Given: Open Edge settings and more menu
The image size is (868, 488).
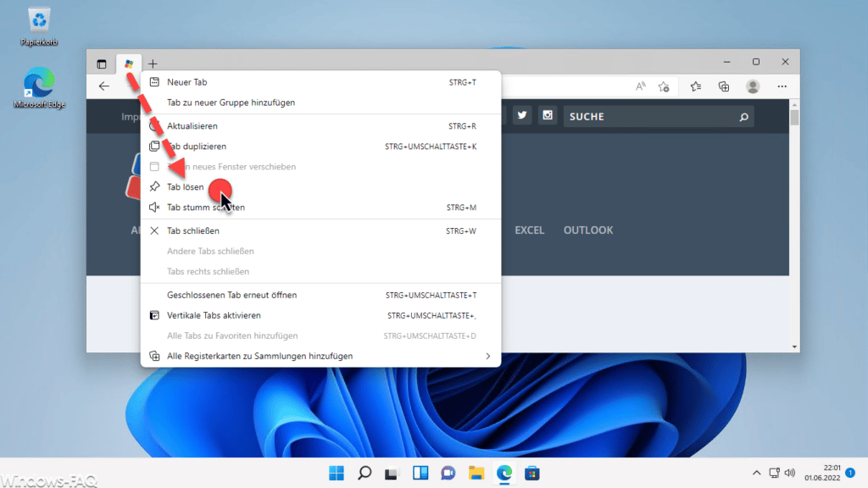Looking at the screenshot, I should coord(782,86).
